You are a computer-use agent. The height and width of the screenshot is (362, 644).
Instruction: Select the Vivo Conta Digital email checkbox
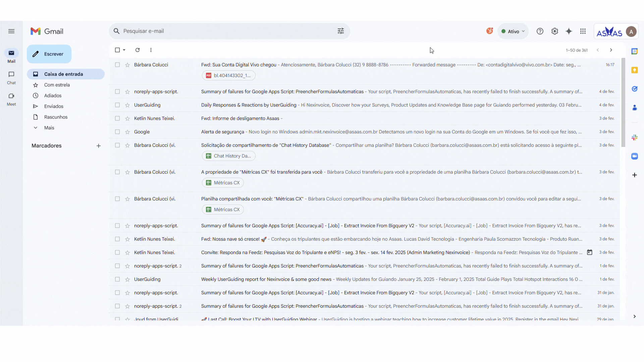click(117, 65)
